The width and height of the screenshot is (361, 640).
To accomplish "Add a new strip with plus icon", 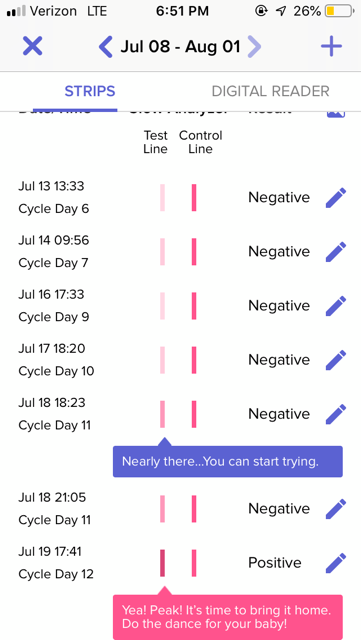I will coord(331,46).
